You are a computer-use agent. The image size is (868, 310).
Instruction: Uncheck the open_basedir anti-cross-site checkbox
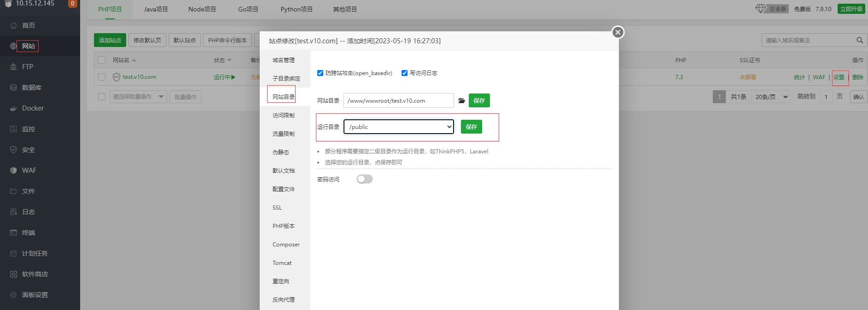pyautogui.click(x=320, y=73)
